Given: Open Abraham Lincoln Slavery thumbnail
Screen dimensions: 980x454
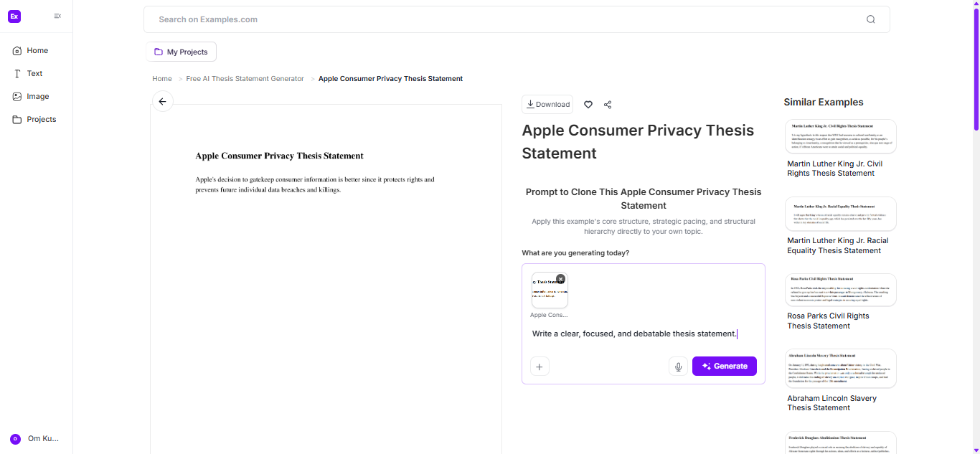Looking at the screenshot, I should pos(841,369).
